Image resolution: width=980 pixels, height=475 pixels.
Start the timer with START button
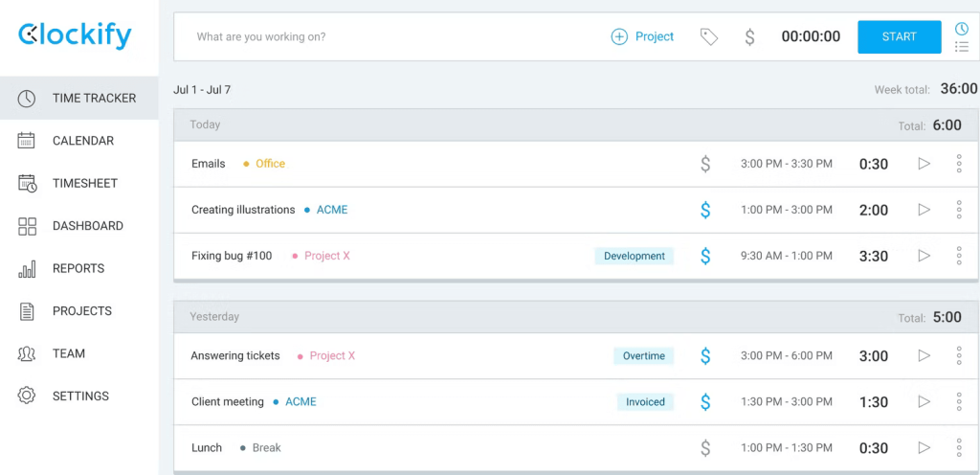coord(900,37)
